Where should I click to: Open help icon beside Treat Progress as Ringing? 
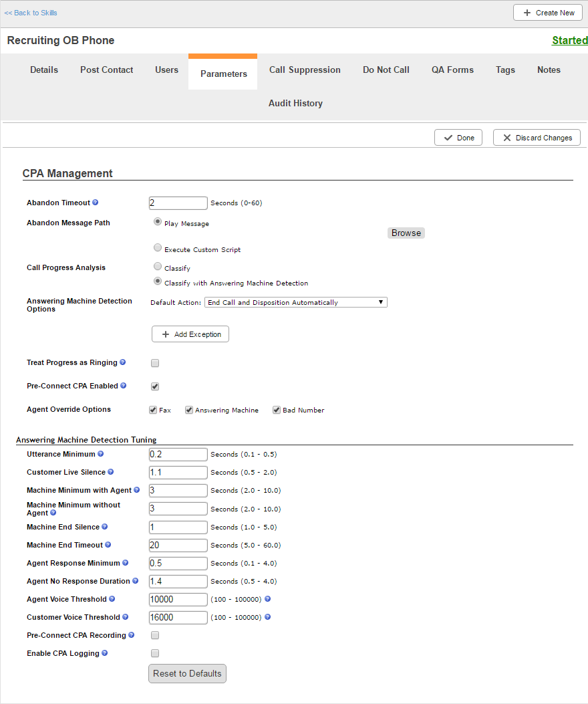122,362
